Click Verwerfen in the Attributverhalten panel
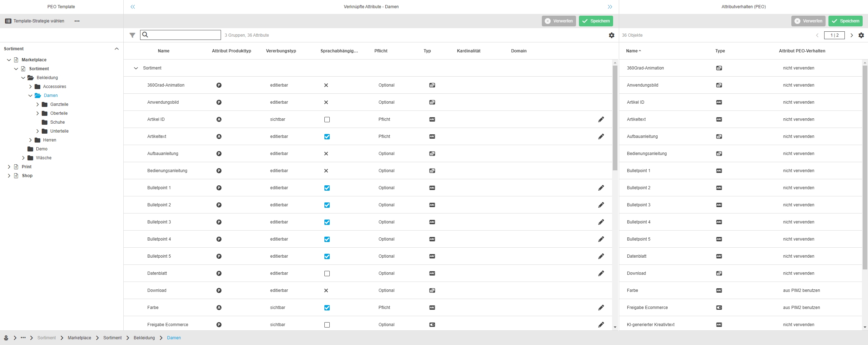 [808, 21]
